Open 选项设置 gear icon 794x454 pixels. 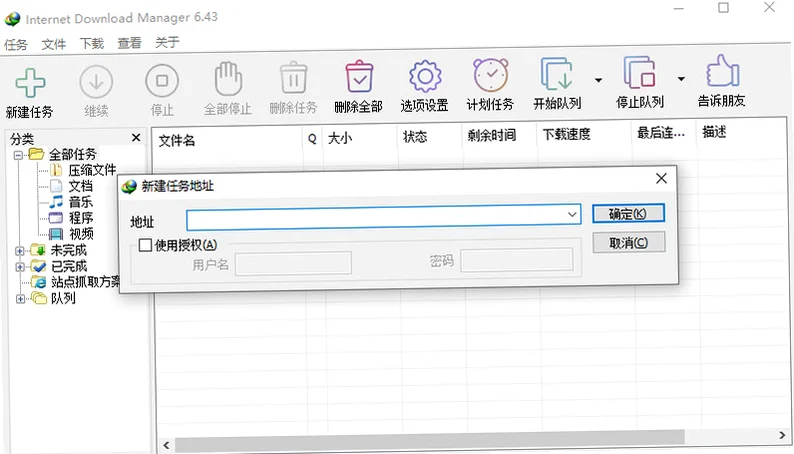point(425,76)
